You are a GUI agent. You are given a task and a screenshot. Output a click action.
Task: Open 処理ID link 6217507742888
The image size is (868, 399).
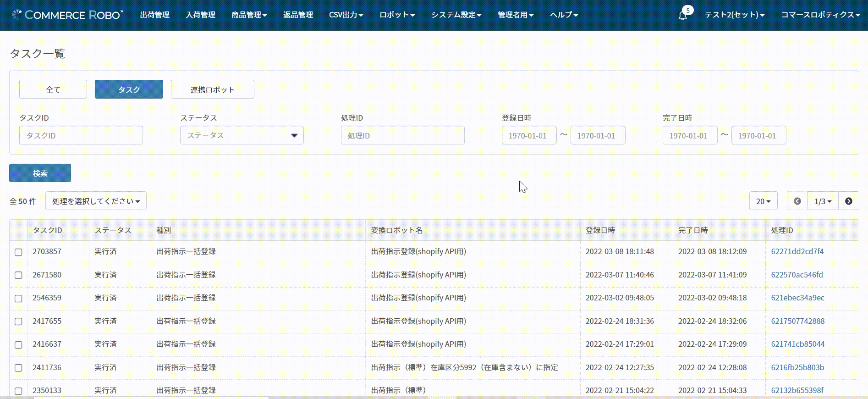(797, 321)
